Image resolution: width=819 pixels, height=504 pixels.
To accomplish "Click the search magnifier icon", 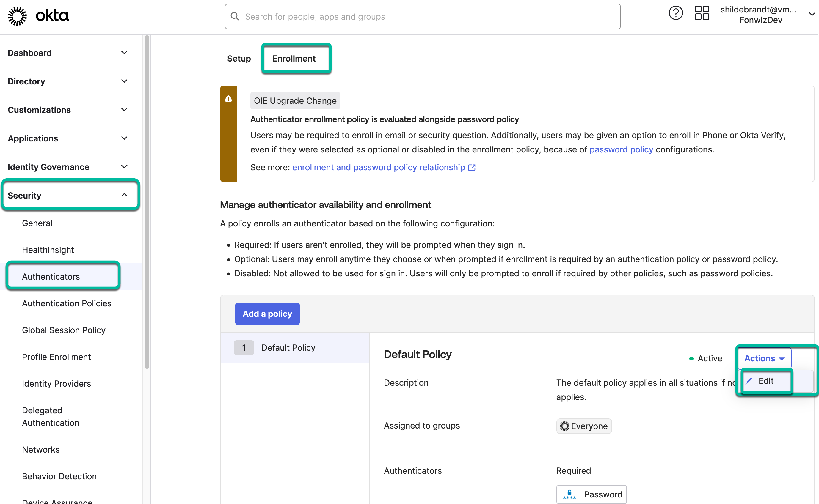I will 235,16.
